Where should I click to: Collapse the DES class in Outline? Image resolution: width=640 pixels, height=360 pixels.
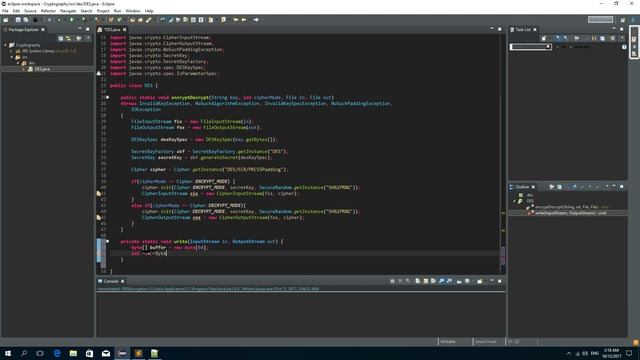(514, 201)
